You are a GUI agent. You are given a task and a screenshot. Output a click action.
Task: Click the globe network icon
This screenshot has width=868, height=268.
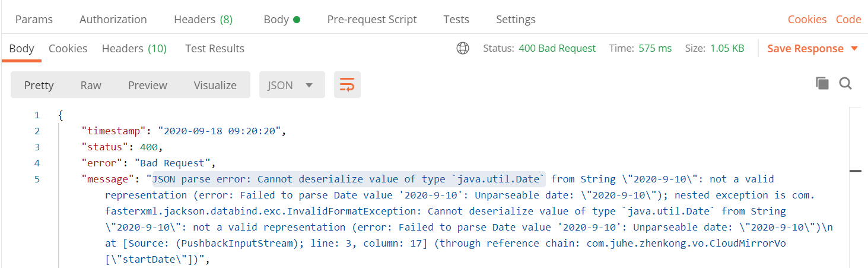point(463,49)
